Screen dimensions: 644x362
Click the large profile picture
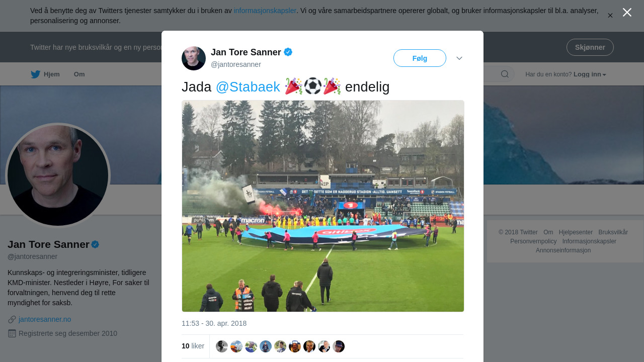[x=58, y=175]
